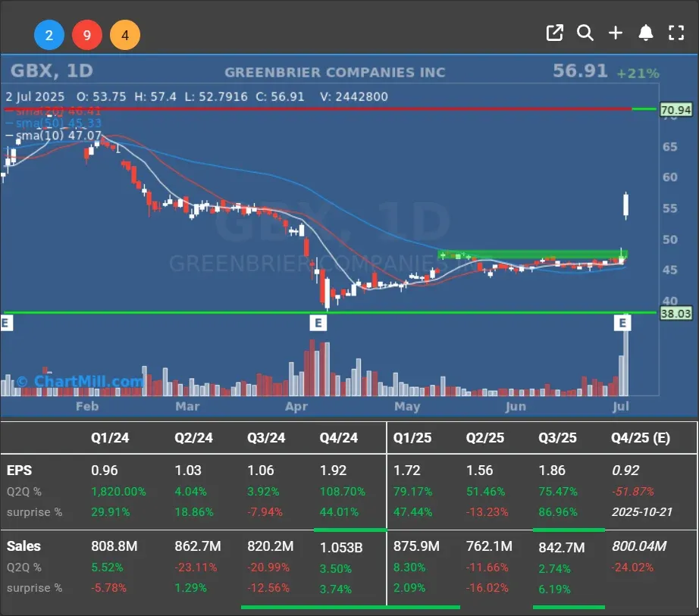Click the -23.11% sales Q2Q value
This screenshot has height=616, width=699.
pos(196,568)
